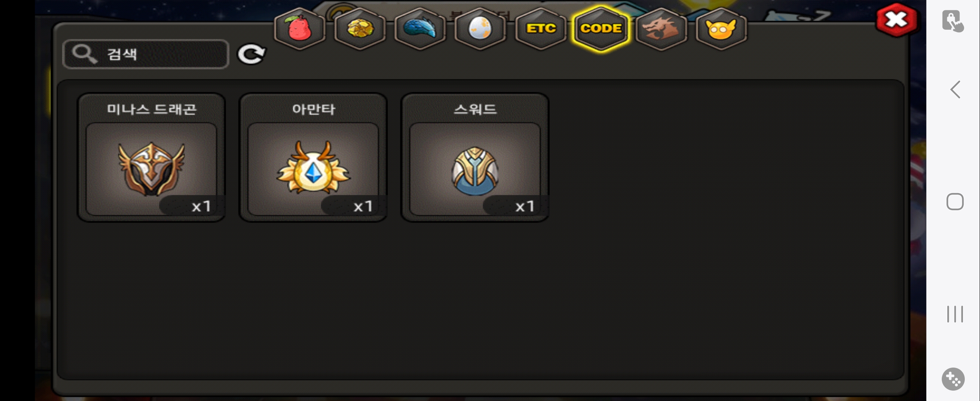Open the game tools controller icon

(x=953, y=379)
